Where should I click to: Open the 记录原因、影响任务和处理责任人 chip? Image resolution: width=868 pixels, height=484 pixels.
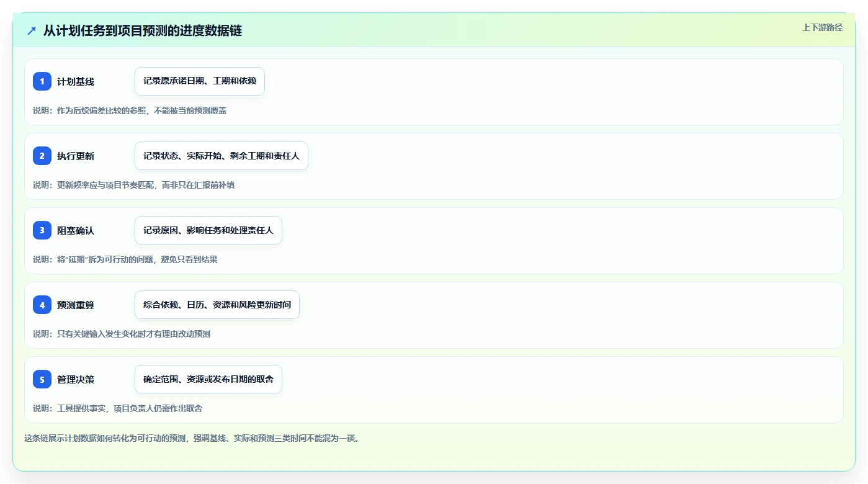[x=208, y=230]
